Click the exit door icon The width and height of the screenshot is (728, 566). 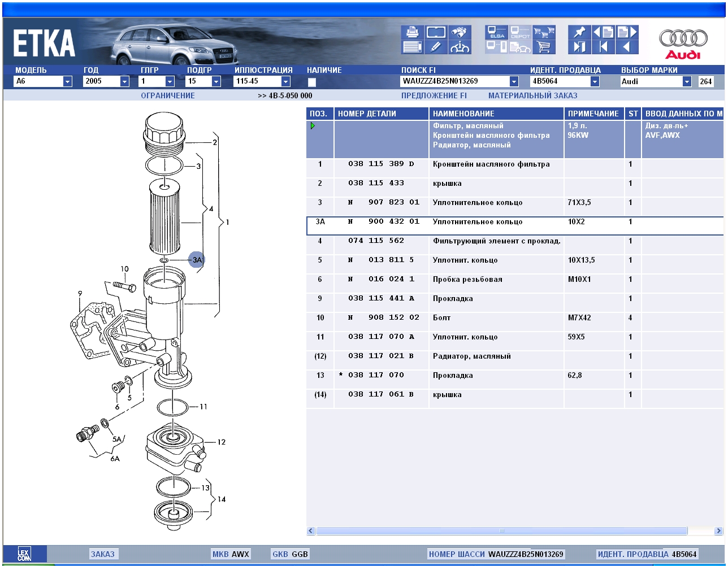pyautogui.click(x=579, y=47)
